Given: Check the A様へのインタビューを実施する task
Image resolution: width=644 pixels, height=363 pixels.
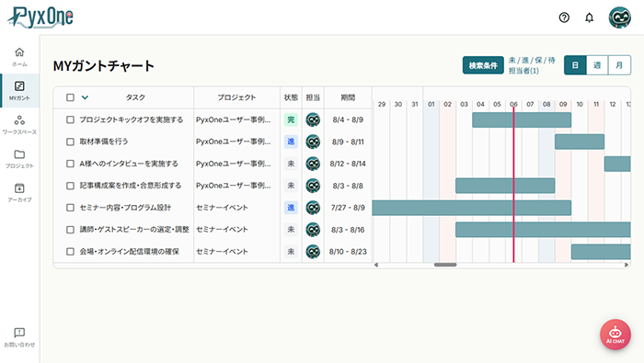Looking at the screenshot, I should 70,164.
